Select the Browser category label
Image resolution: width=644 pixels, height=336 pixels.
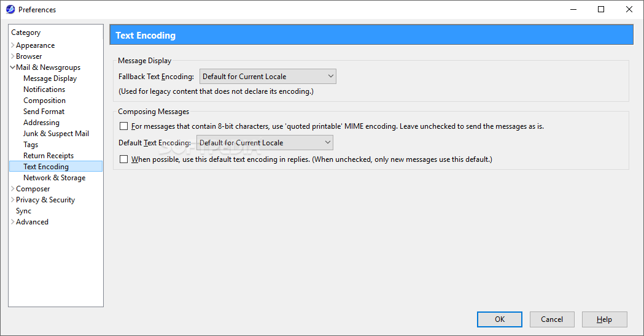(x=29, y=56)
